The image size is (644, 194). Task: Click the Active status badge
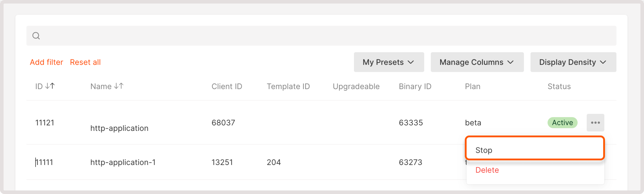(562, 123)
